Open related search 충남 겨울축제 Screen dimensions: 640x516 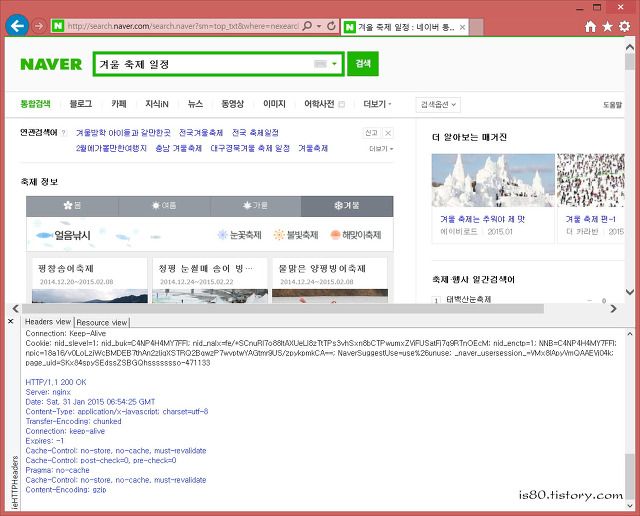coord(178,148)
